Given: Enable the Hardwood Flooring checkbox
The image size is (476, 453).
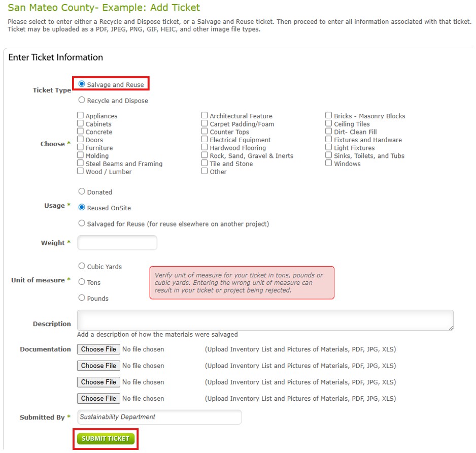Looking at the screenshot, I should pyautogui.click(x=205, y=148).
